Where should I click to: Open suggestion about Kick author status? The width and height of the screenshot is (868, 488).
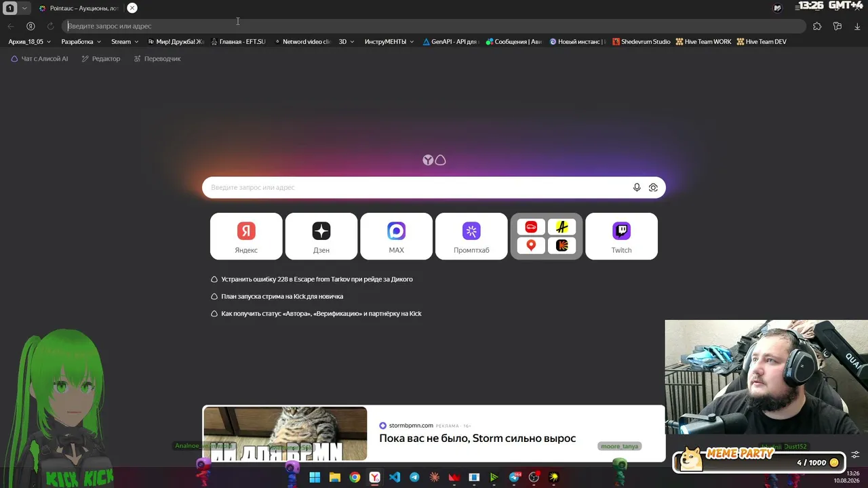316,314
